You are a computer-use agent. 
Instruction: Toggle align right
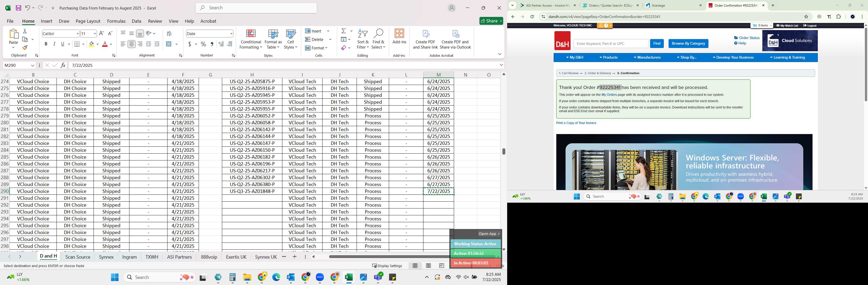coord(140,44)
